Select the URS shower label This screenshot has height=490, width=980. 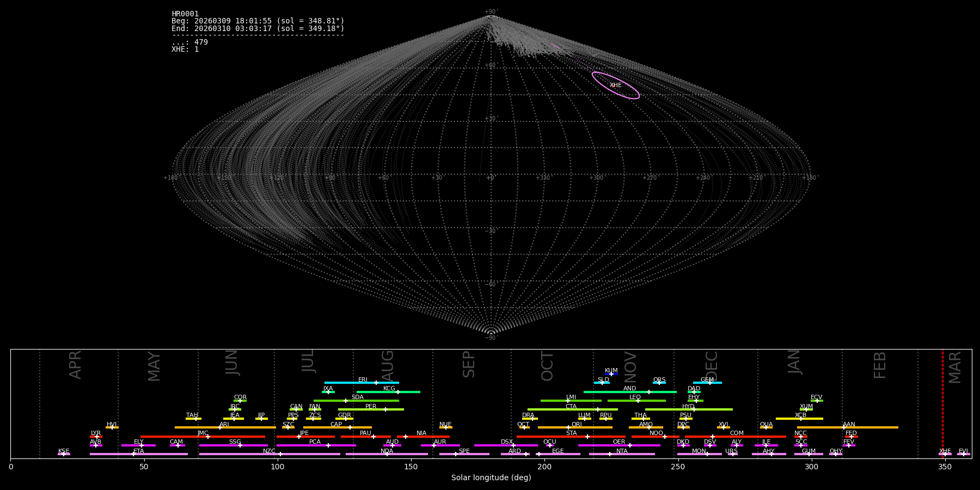tap(731, 451)
